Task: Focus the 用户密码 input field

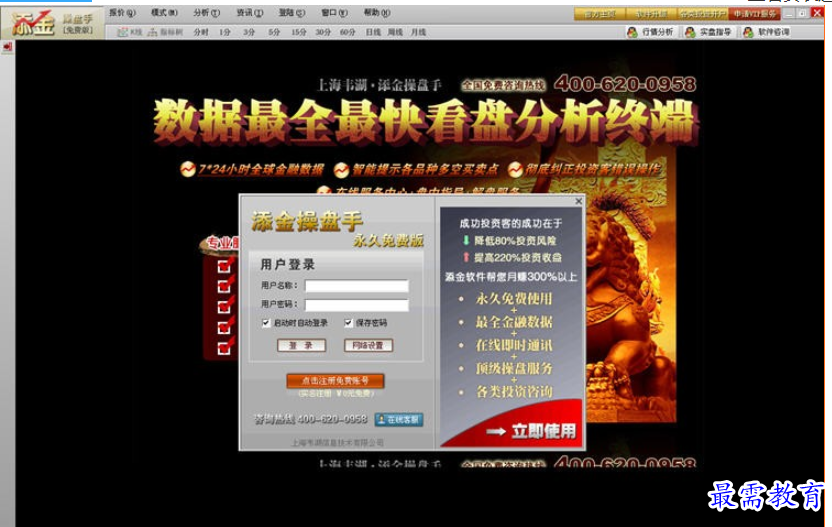Action: click(x=357, y=305)
